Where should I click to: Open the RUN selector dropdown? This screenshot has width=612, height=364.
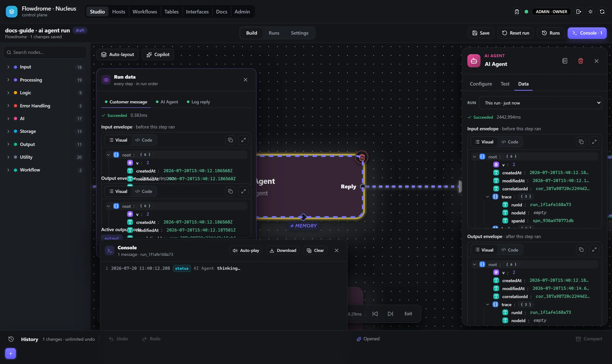[540, 103]
